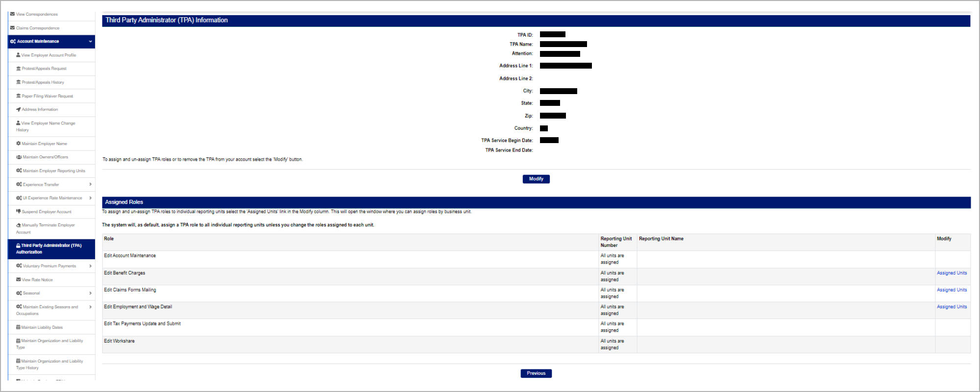Expand the Experience Transfer submenu arrow
Screen dimensions: 980x392
click(x=90, y=184)
